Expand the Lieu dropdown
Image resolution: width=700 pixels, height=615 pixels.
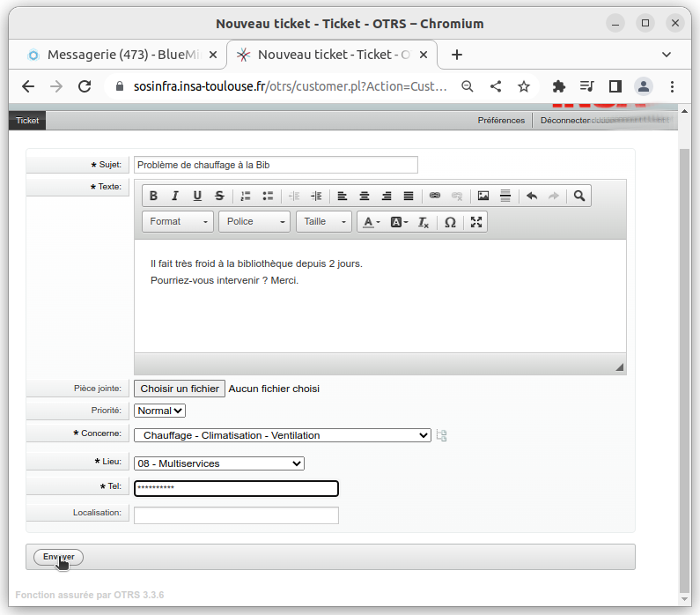[x=219, y=463]
